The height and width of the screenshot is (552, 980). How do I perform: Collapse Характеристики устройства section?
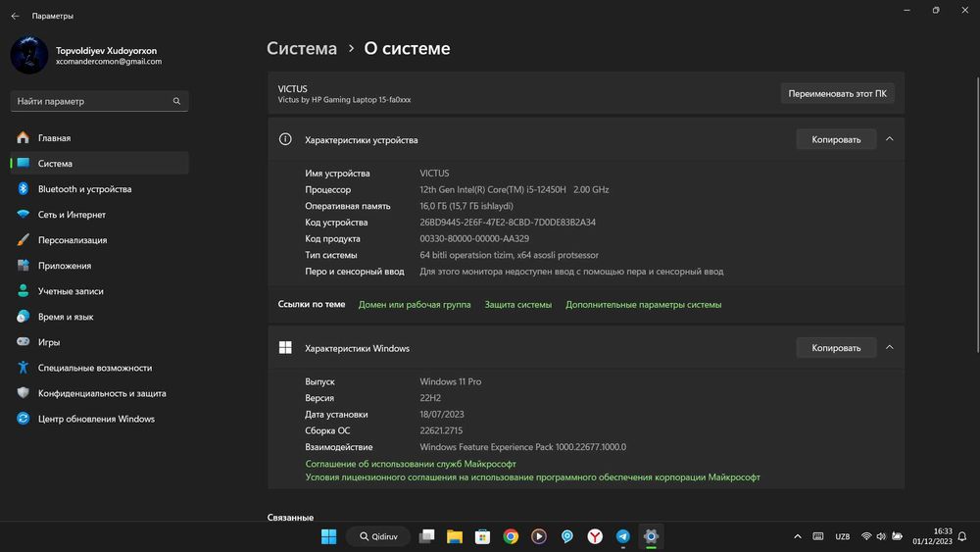coord(890,139)
